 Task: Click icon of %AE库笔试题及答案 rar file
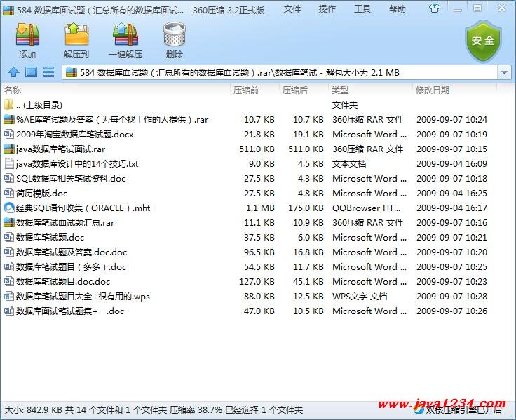point(9,119)
